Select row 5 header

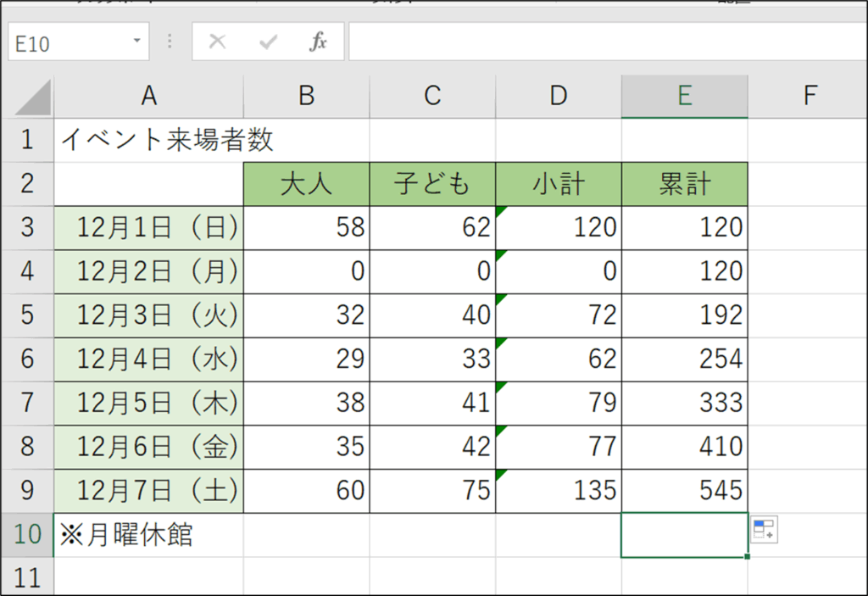[x=27, y=315]
